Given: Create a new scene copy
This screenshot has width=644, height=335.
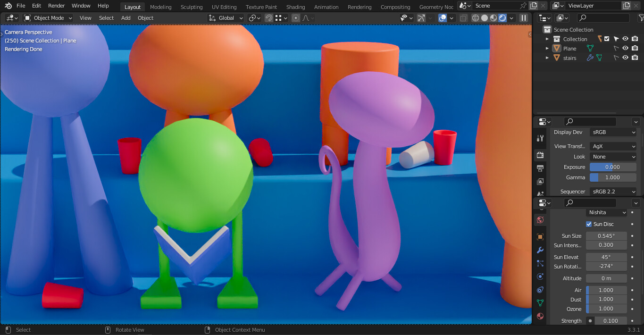Looking at the screenshot, I should (x=534, y=6).
